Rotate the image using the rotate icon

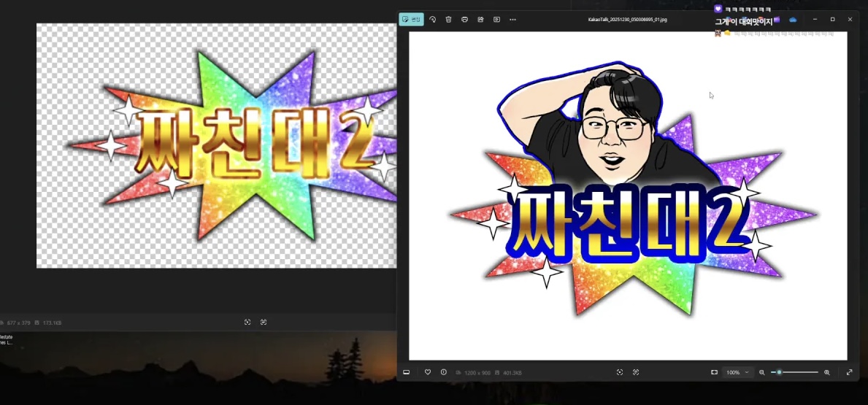(x=433, y=20)
